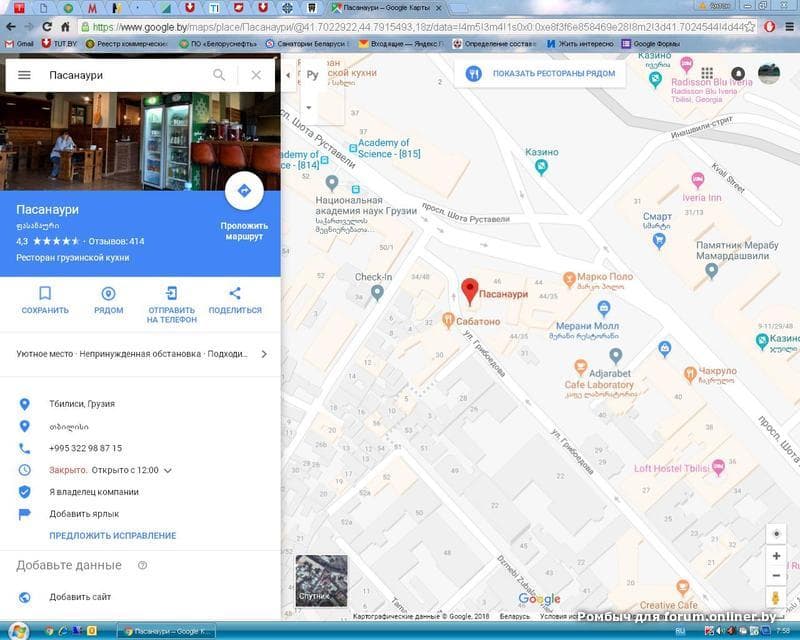Image resolution: width=800 pixels, height=640 pixels.
Task: Click the Check-In place marker
Action: pyautogui.click(x=377, y=293)
